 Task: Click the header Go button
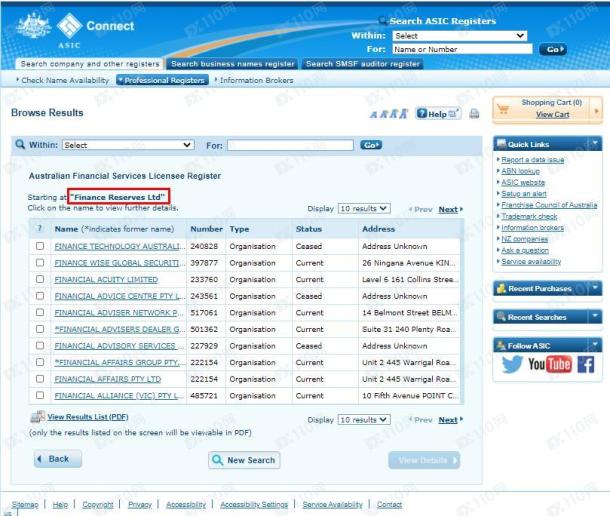(552, 49)
